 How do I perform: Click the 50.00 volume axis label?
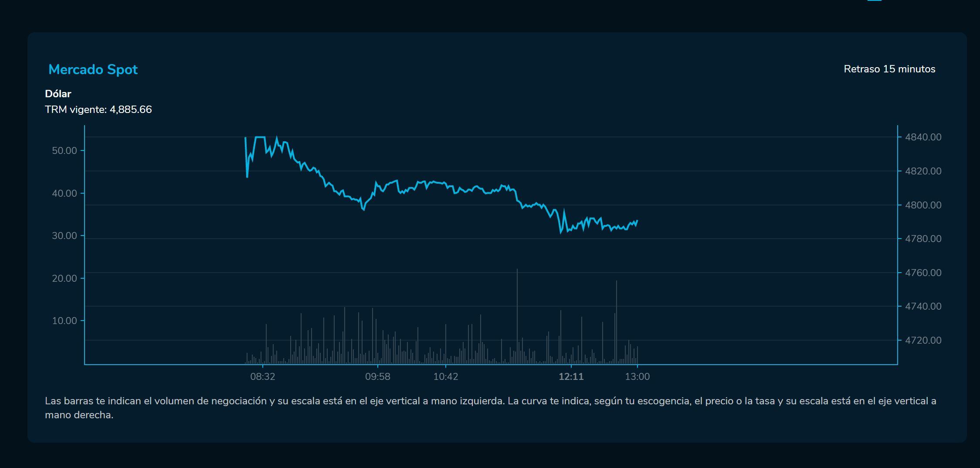point(64,150)
